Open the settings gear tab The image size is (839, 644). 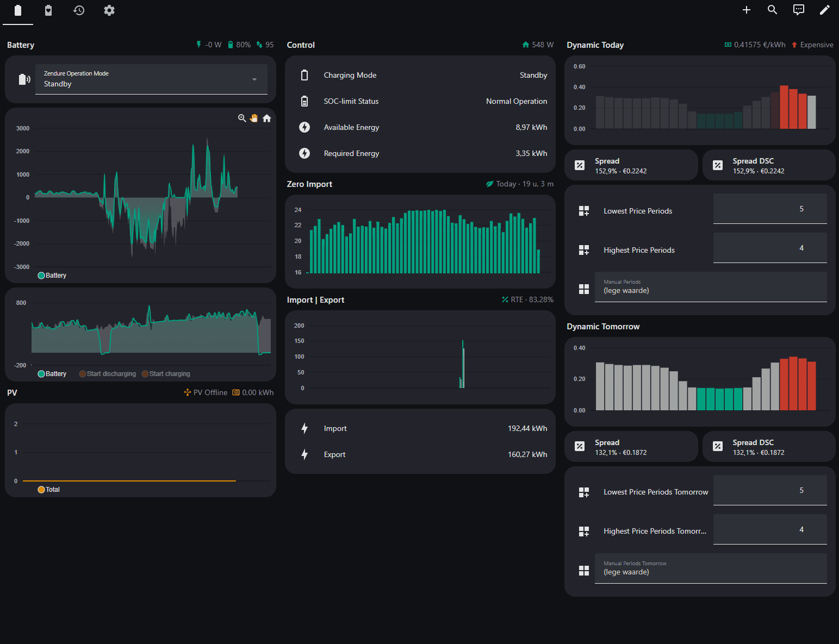(x=109, y=10)
